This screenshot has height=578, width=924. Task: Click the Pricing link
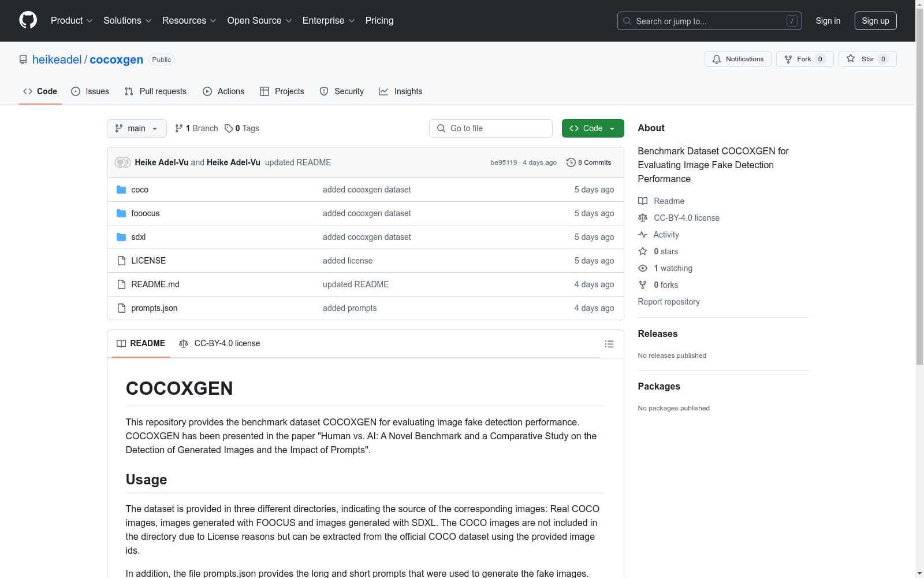379,21
